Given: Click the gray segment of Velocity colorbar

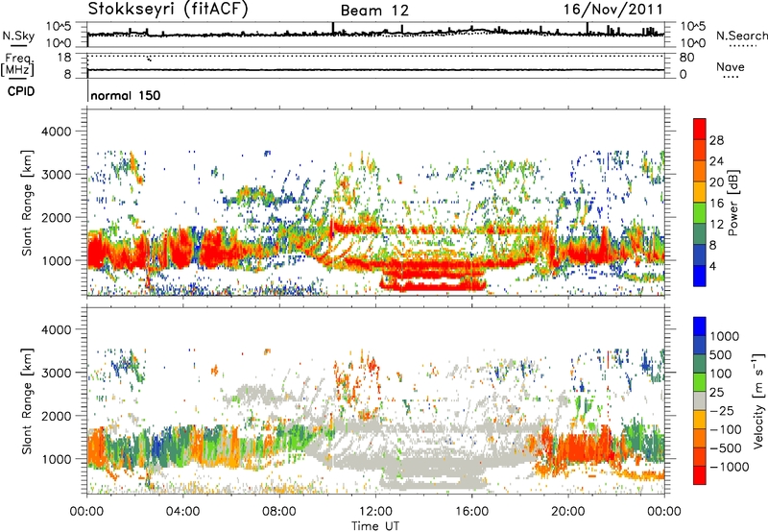Looking at the screenshot, I should coord(700,401).
